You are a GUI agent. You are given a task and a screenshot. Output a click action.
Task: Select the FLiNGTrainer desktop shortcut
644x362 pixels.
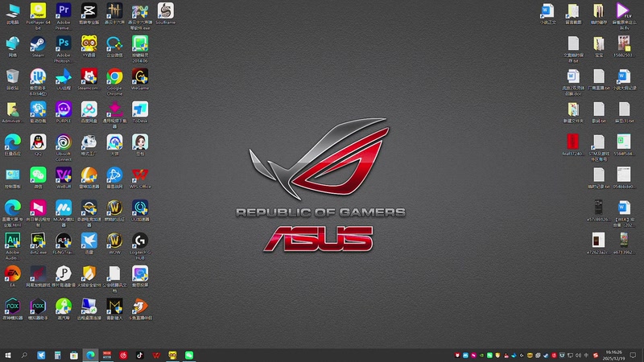[x=64, y=244]
